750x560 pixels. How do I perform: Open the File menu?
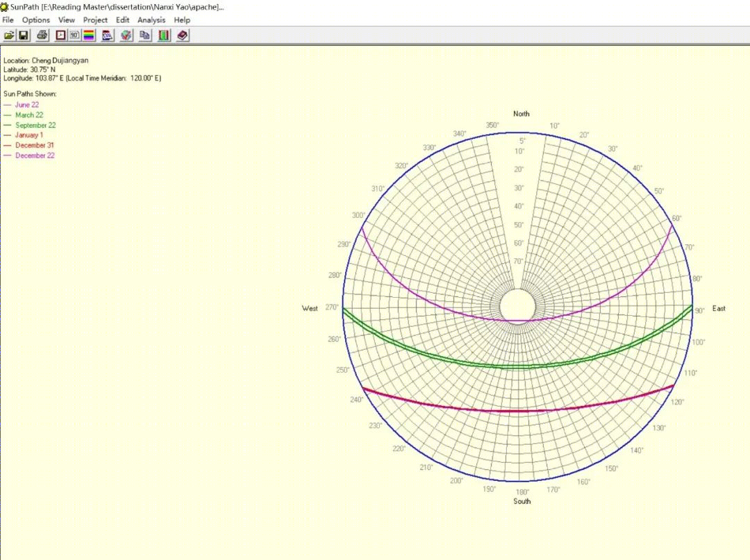8,20
